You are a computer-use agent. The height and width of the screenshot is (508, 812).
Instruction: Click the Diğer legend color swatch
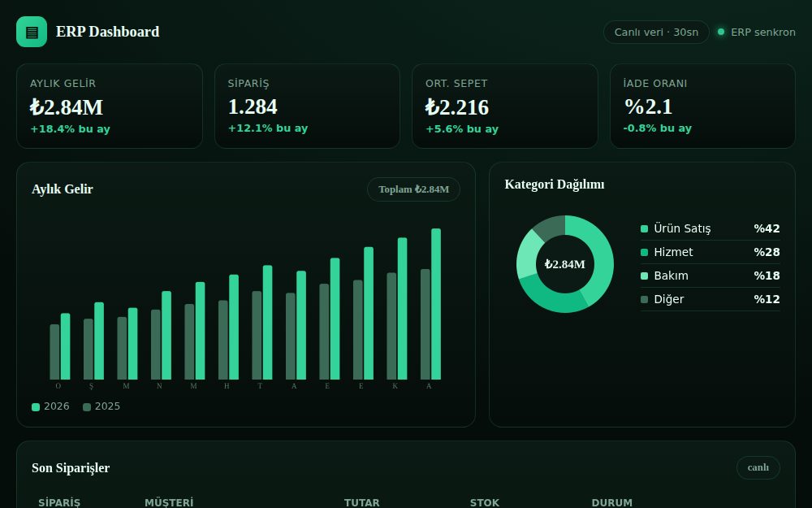click(644, 300)
